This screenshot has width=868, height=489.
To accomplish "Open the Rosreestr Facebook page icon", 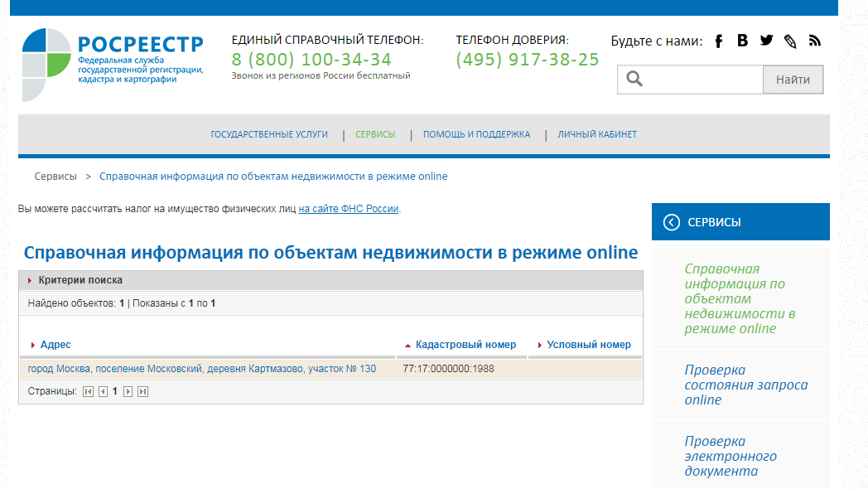I will tap(719, 41).
